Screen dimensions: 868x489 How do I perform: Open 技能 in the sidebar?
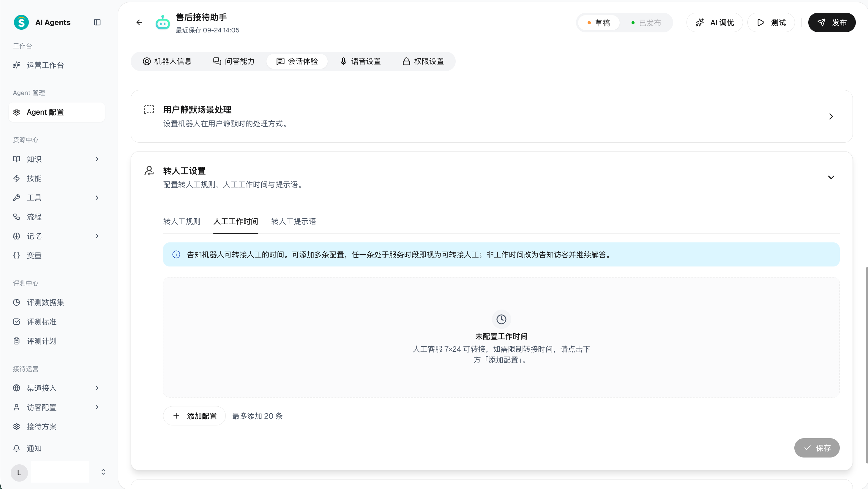[x=57, y=178]
